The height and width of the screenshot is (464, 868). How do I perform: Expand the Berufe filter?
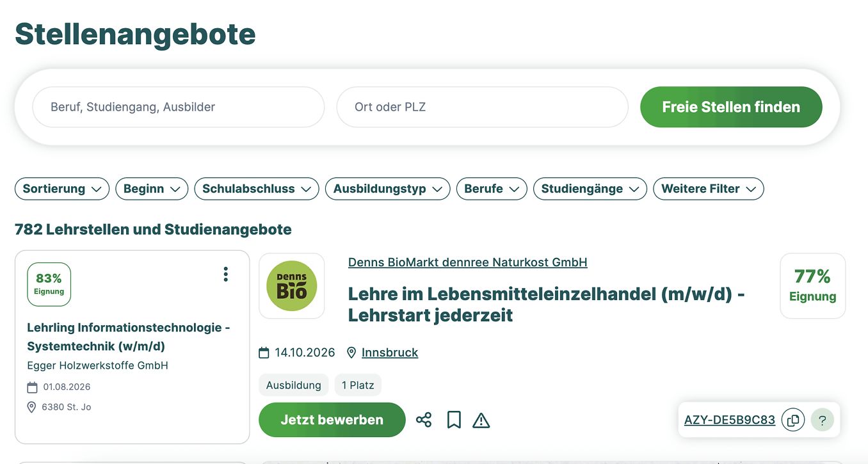(x=492, y=189)
